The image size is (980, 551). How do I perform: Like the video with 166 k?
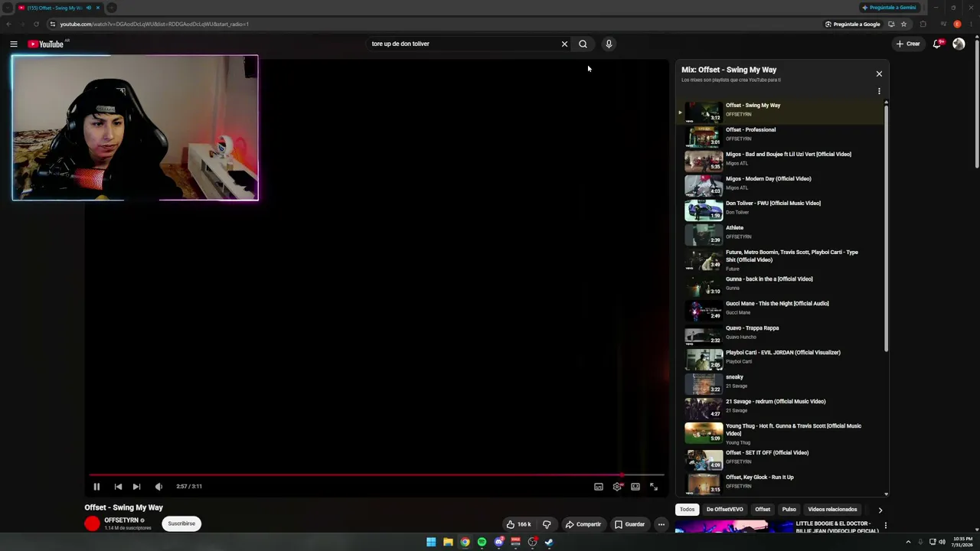tap(518, 524)
